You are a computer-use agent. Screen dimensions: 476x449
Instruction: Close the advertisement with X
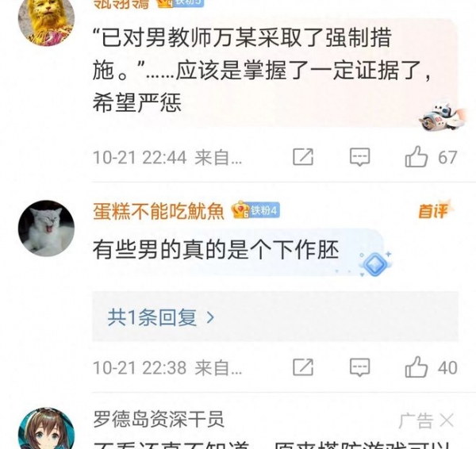pos(447,420)
